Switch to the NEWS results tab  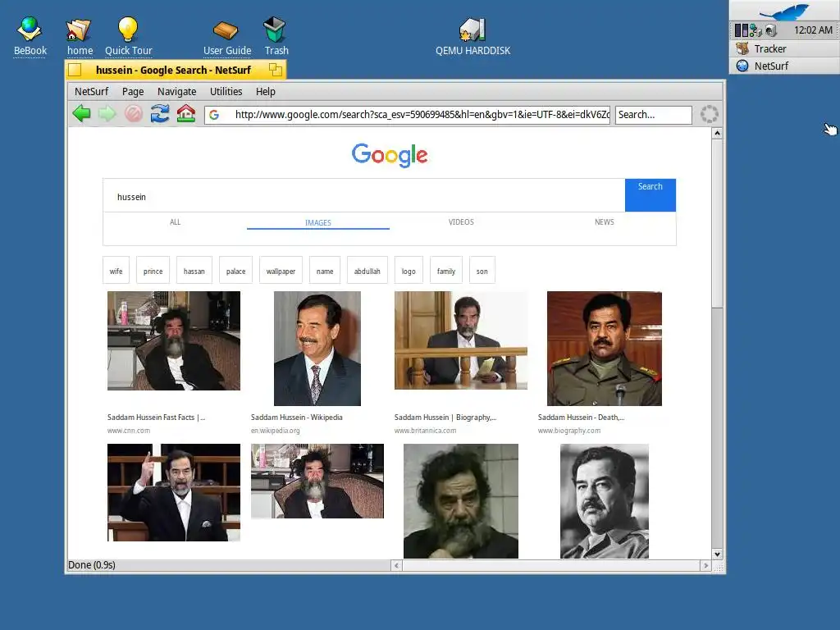pyautogui.click(x=605, y=221)
